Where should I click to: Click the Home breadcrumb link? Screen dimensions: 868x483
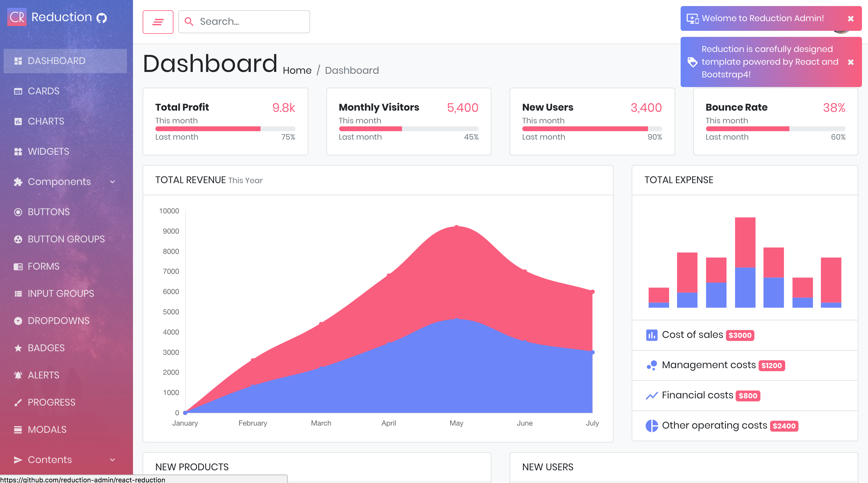click(297, 70)
